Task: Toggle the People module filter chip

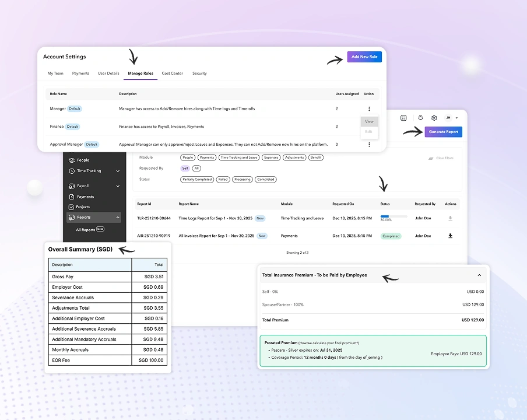Action: point(188,157)
